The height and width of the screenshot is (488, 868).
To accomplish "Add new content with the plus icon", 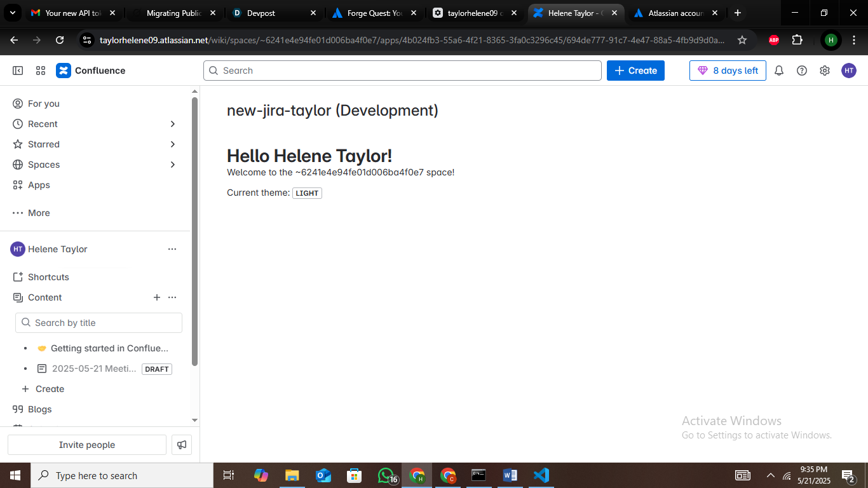I will [x=157, y=297].
